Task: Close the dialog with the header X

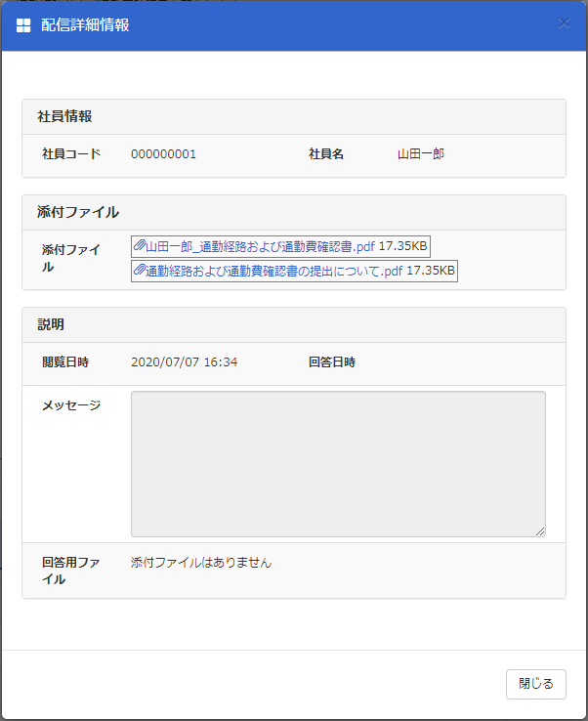Action: pyautogui.click(x=564, y=23)
